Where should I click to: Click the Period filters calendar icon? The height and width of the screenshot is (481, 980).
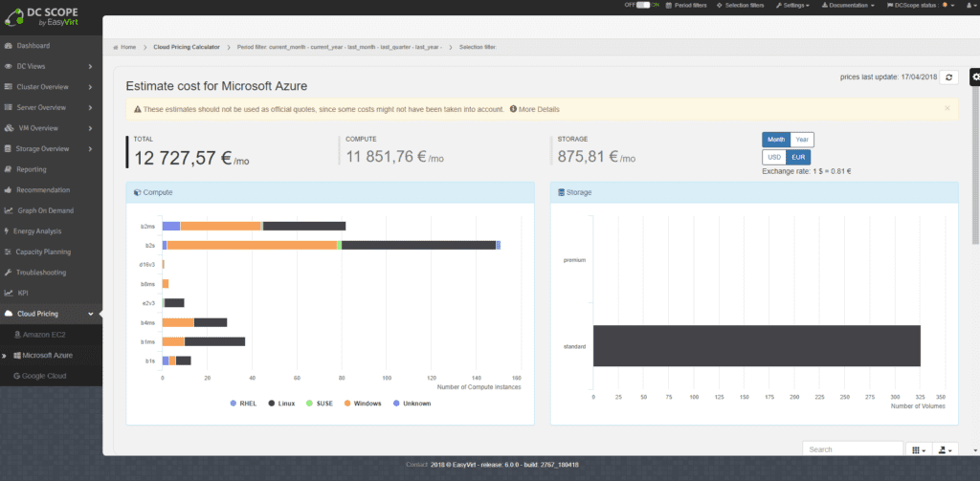[x=669, y=5]
